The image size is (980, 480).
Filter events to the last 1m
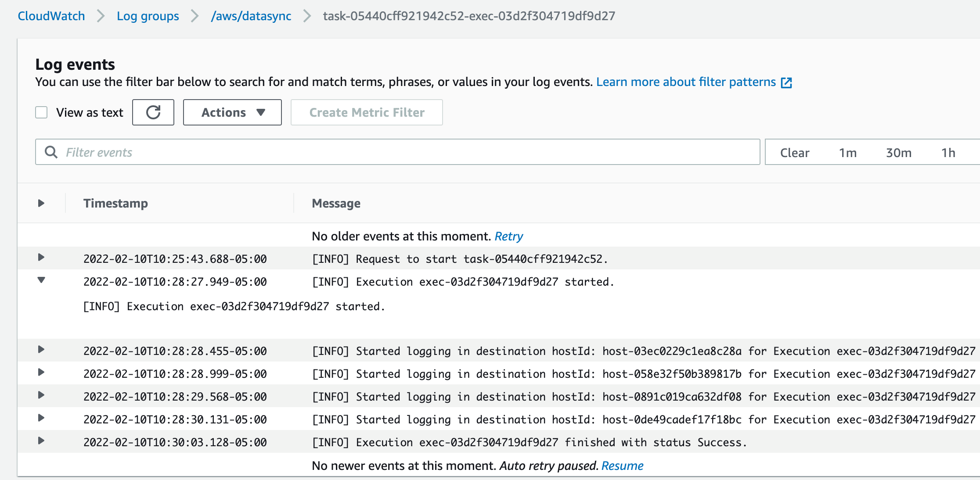(x=848, y=152)
